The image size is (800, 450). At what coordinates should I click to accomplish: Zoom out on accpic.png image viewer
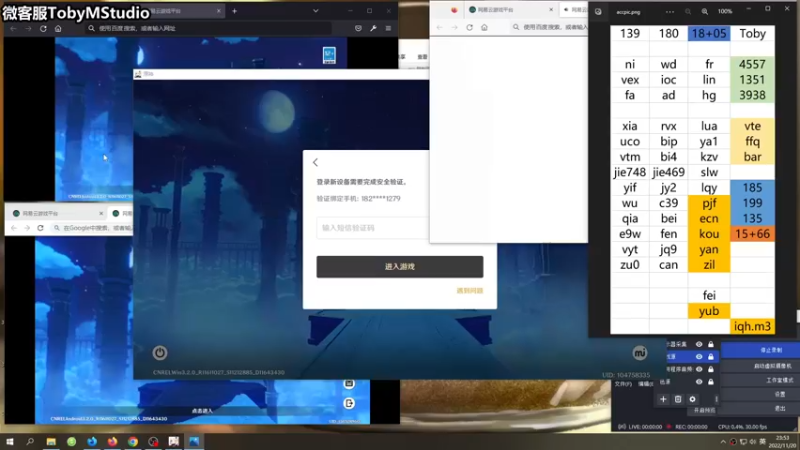click(688, 11)
